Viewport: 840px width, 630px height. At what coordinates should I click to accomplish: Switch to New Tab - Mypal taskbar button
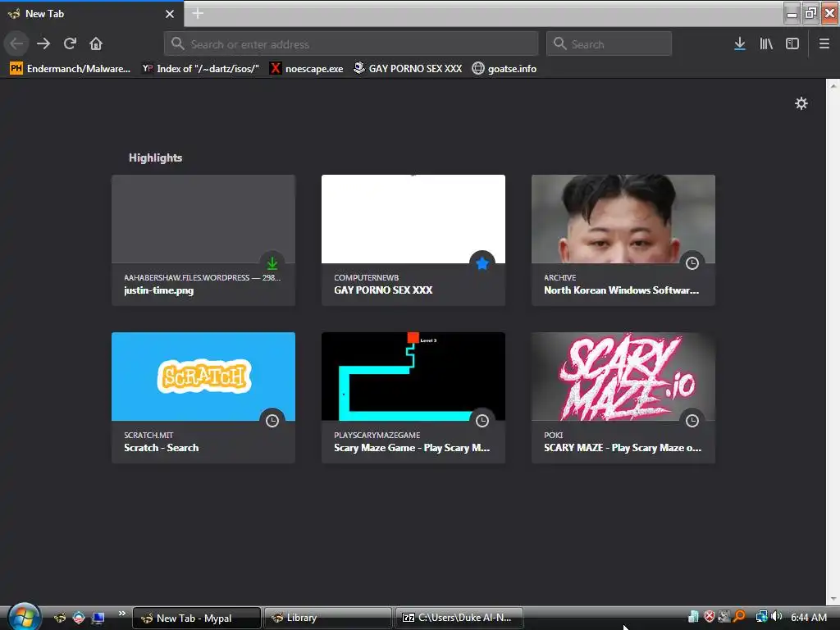coord(197,618)
